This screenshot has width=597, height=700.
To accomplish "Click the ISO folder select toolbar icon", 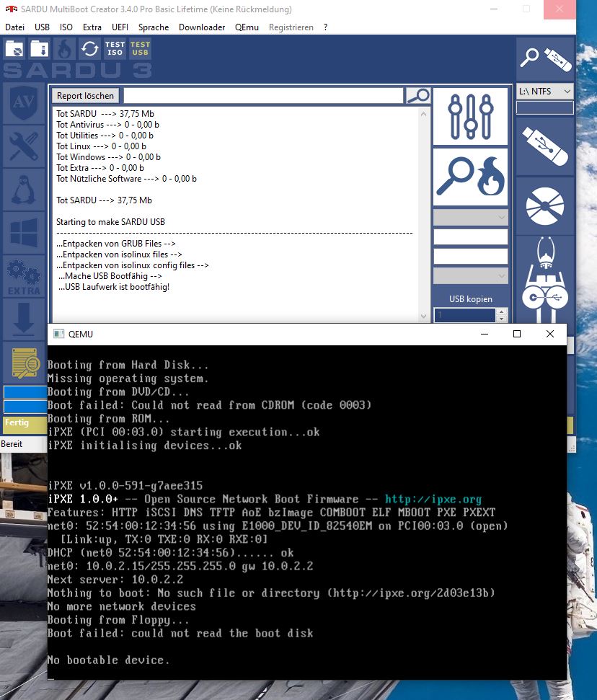I will click(x=14, y=48).
